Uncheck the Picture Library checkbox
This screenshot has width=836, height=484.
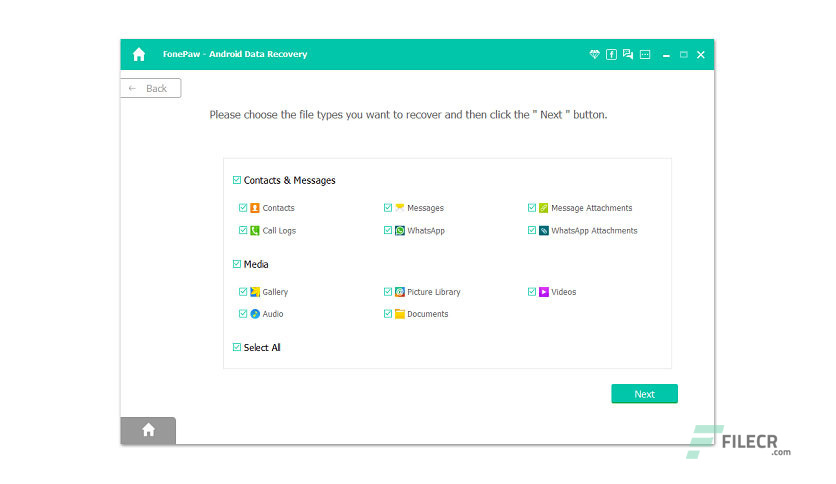pyautogui.click(x=388, y=292)
